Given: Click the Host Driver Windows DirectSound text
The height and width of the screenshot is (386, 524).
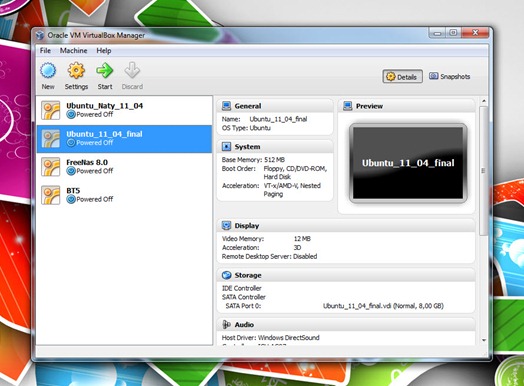Looking at the screenshot, I should (x=271, y=338).
